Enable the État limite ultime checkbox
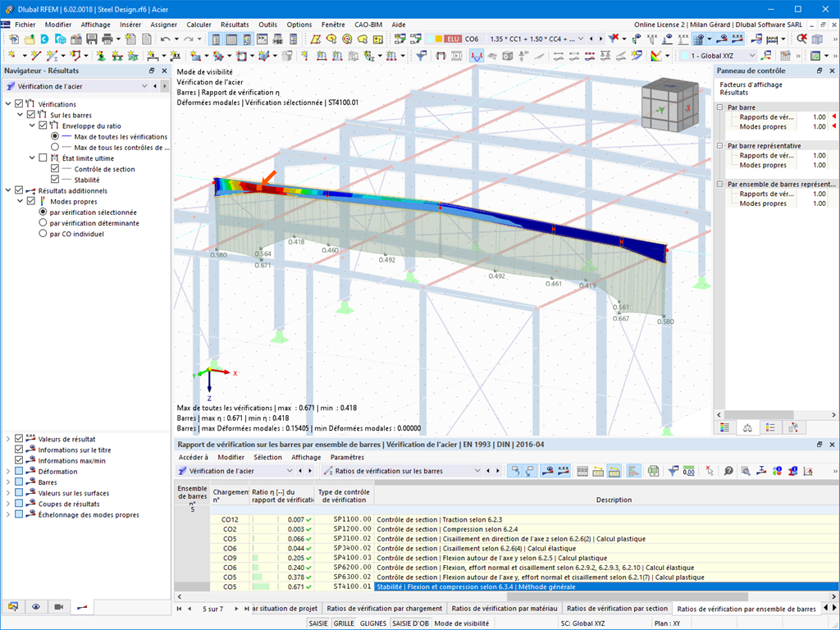840x630 pixels. (x=43, y=158)
